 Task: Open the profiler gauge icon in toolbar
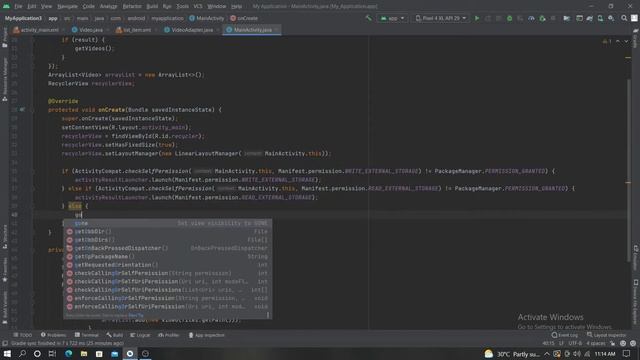click(531, 18)
